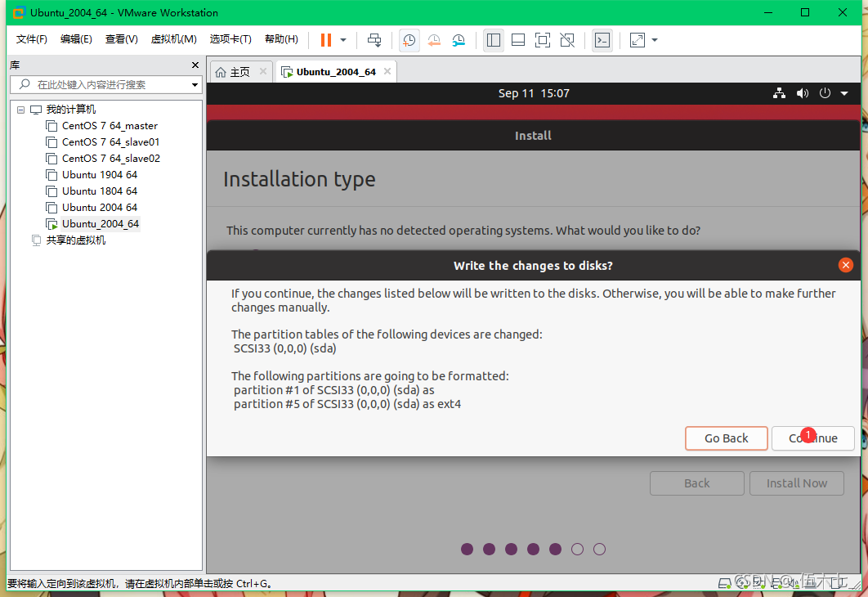This screenshot has height=597, width=868.
Task: Select Ubuntu 2004 64 in library
Action: [x=100, y=207]
